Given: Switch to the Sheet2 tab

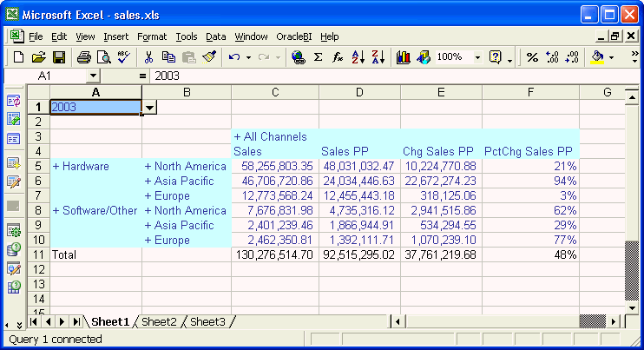Looking at the screenshot, I should click(159, 322).
